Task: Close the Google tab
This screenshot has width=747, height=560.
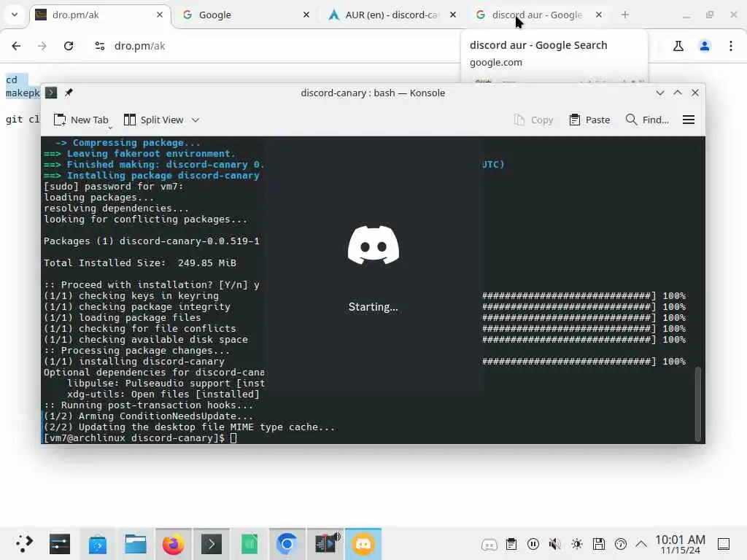Action: coord(306,15)
